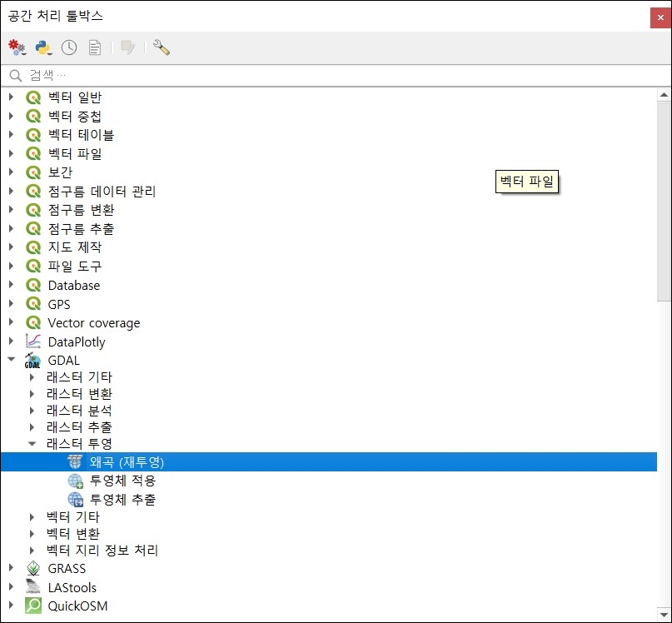Image resolution: width=672 pixels, height=623 pixels.
Task: Open the Models menu with red gears icon
Action: [x=17, y=47]
